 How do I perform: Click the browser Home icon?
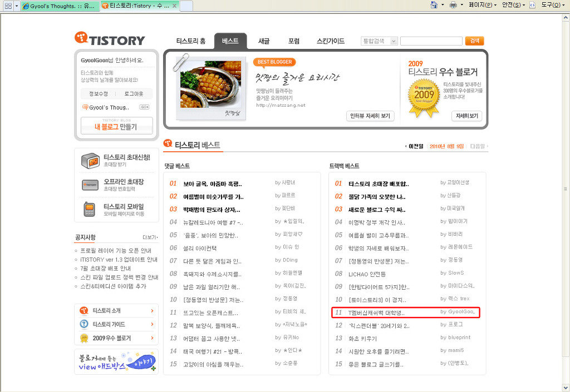pos(434,4)
